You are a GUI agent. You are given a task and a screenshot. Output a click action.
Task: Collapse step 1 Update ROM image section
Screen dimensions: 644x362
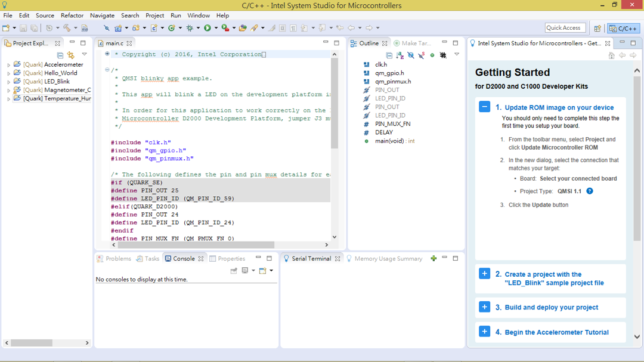pos(484,107)
